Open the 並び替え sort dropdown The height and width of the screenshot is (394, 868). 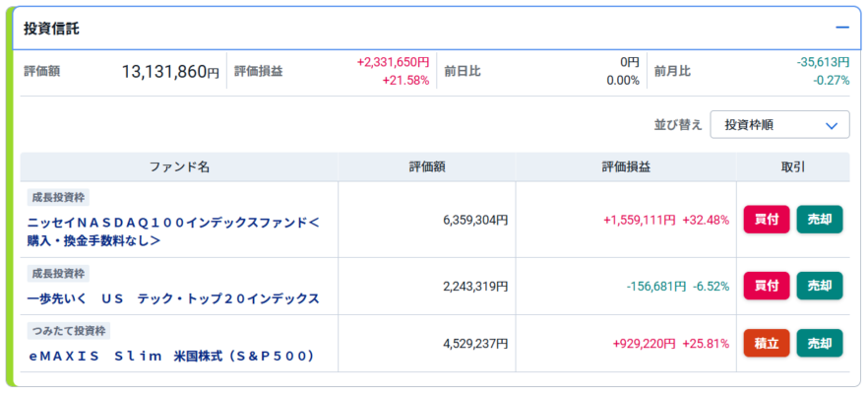pyautogui.click(x=779, y=125)
